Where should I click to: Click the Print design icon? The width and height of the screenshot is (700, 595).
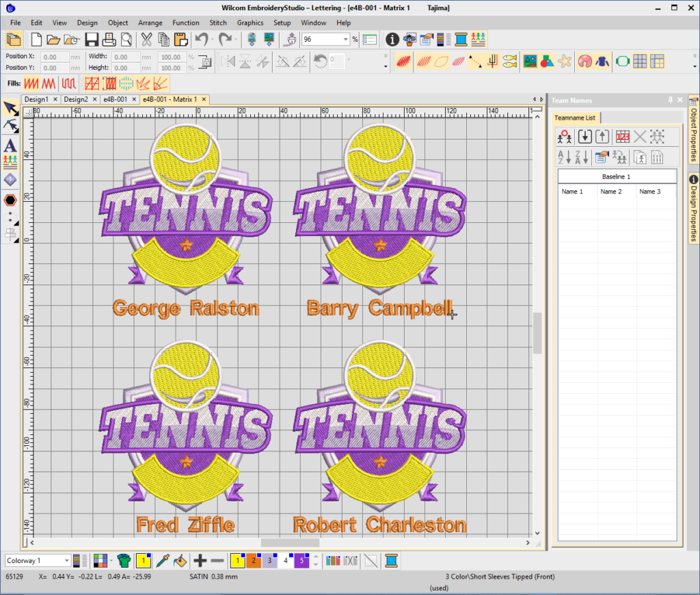[108, 40]
